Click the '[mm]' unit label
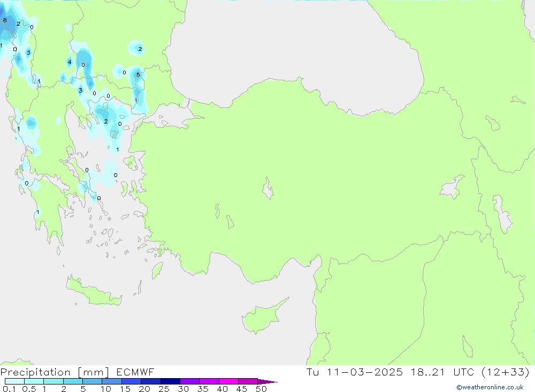Viewport: 535px width, 392px height. click(93, 372)
